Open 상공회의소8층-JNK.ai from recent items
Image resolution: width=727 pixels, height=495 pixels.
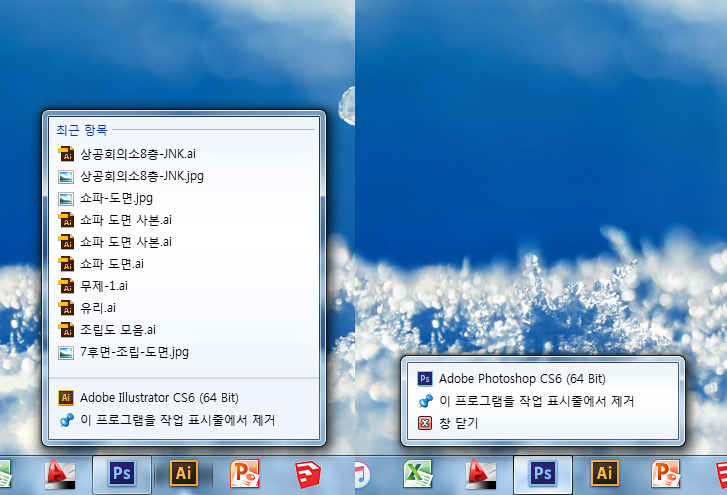click(137, 154)
